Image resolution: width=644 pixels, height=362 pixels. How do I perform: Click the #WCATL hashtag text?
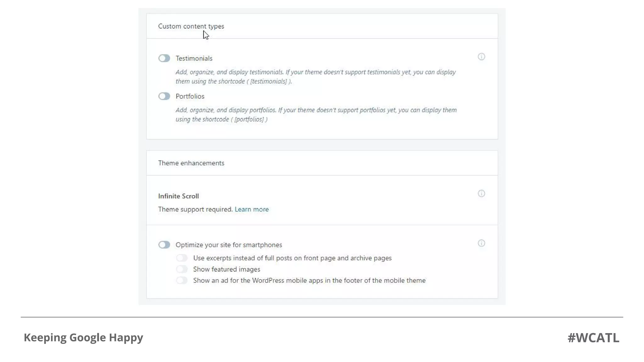593,337
